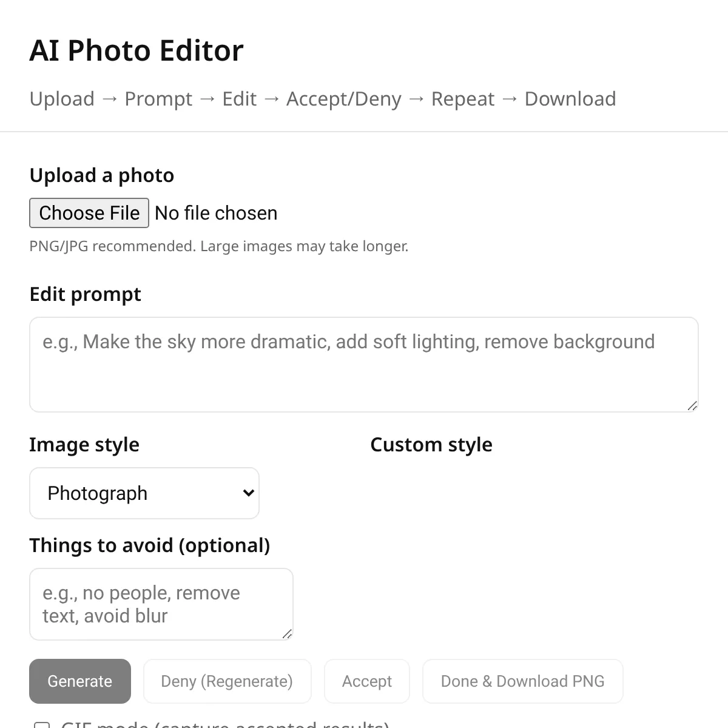Toggle the GIF mode checkbox
Screen dimensions: 728x728
tap(42, 724)
